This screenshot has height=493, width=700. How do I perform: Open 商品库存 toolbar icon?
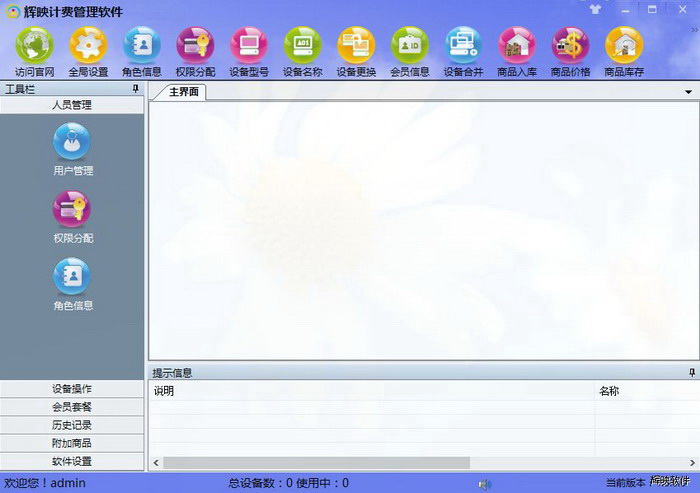click(x=624, y=46)
